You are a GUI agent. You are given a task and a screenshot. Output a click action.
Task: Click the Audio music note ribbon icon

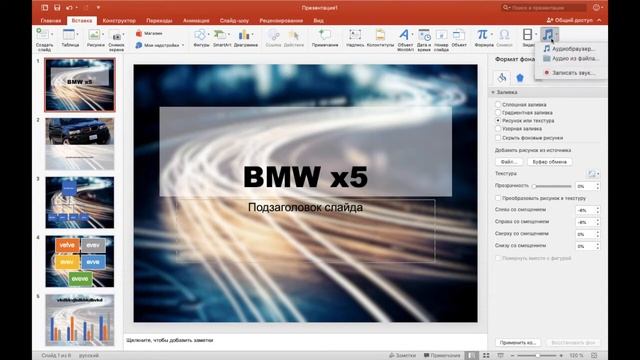pos(547,35)
